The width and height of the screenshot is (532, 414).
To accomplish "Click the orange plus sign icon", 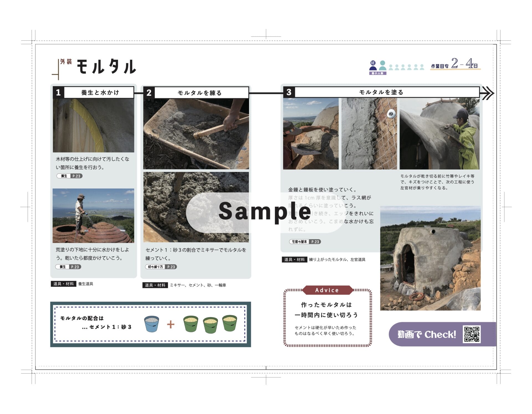I will coord(171,324).
